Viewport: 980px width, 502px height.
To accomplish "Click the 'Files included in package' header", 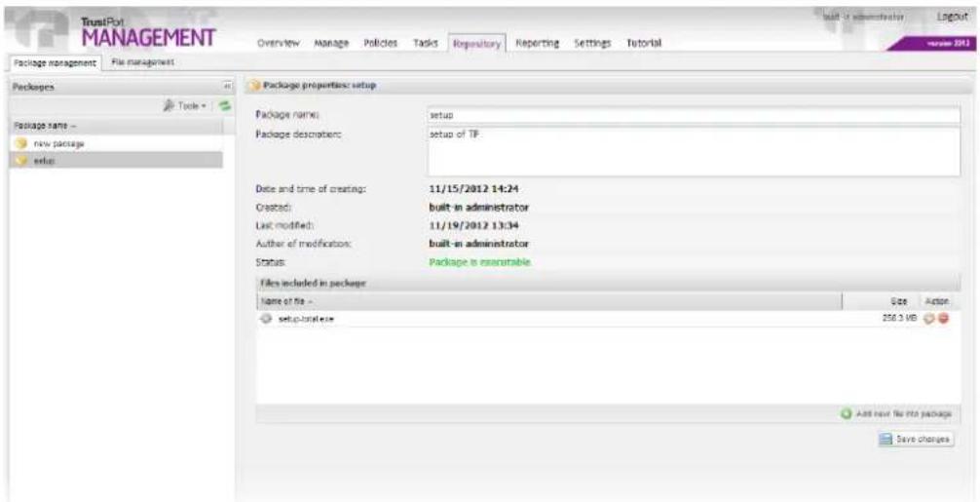I will point(608,284).
